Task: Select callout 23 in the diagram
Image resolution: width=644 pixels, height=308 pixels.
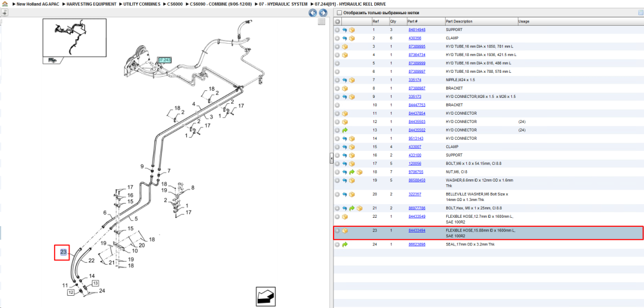Action: click(x=64, y=252)
